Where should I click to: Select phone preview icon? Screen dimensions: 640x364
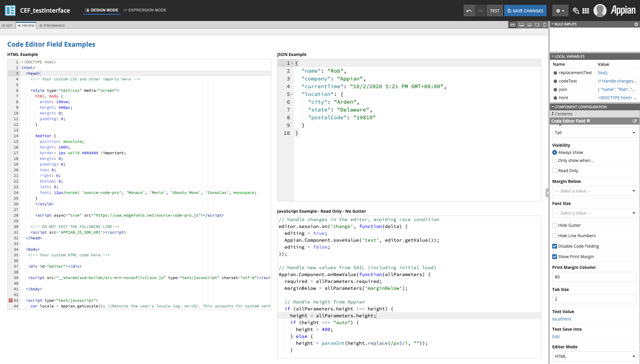pyautogui.click(x=544, y=25)
